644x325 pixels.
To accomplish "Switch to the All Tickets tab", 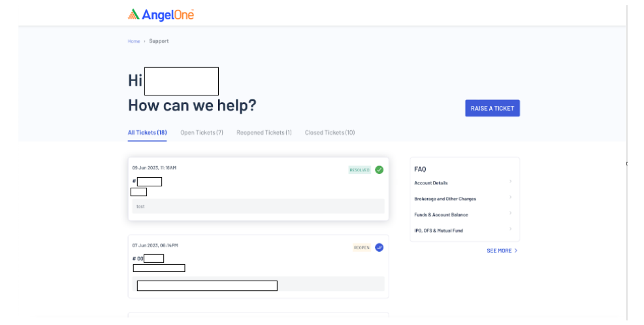I will [147, 133].
